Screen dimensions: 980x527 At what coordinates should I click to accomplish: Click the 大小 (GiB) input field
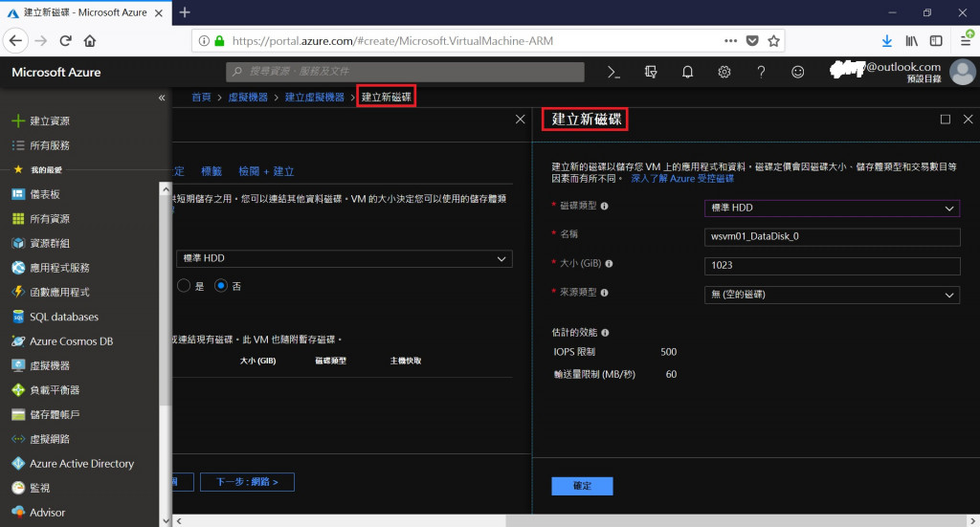(x=832, y=265)
